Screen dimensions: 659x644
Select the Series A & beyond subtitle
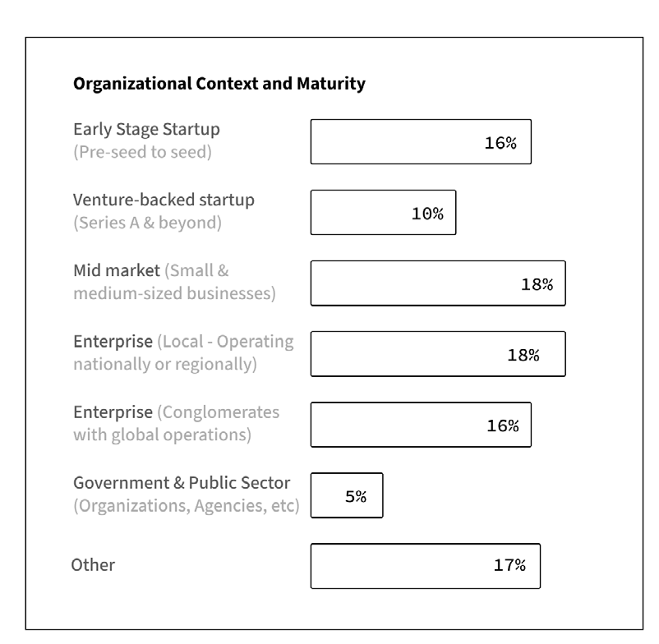[x=148, y=223]
